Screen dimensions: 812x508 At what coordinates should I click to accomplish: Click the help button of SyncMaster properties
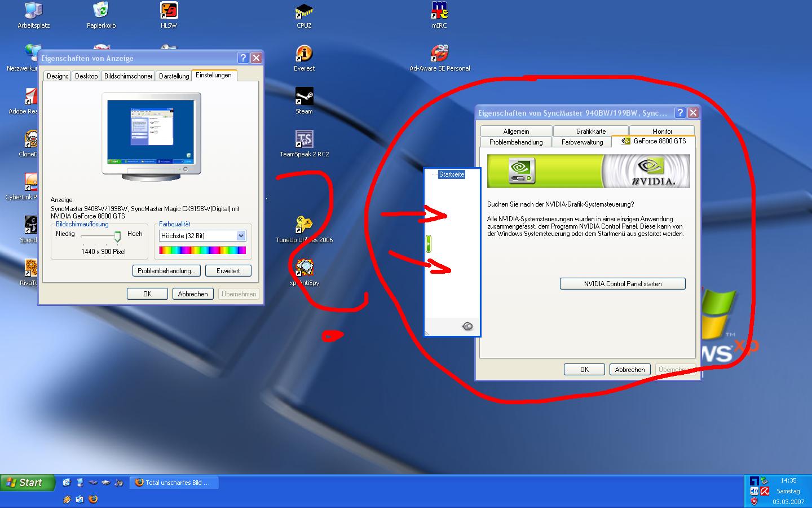[x=681, y=113]
